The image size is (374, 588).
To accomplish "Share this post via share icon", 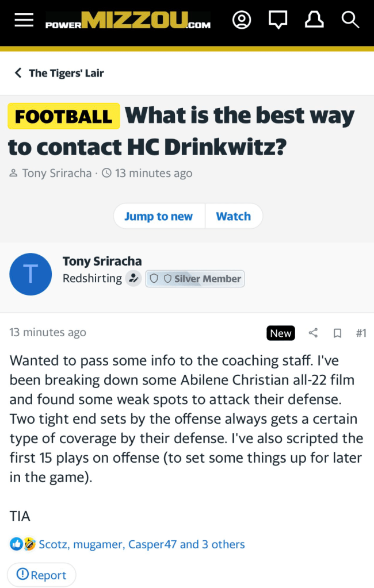I will click(313, 333).
